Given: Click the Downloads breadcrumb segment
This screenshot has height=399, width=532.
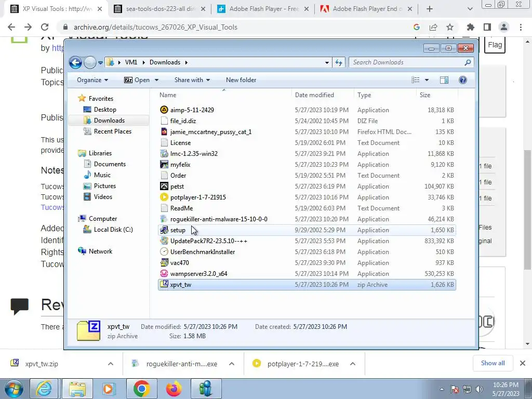Looking at the screenshot, I should 165,62.
